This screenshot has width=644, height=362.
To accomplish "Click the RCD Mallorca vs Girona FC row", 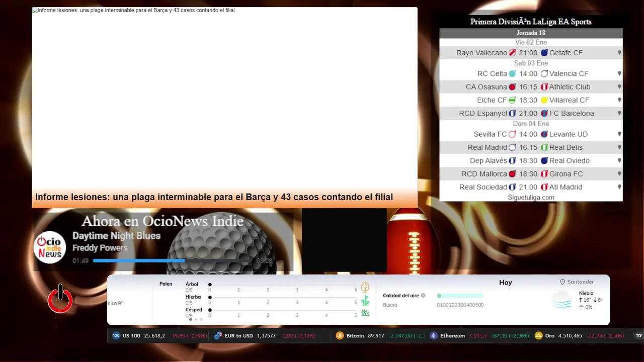I will coord(531,174).
